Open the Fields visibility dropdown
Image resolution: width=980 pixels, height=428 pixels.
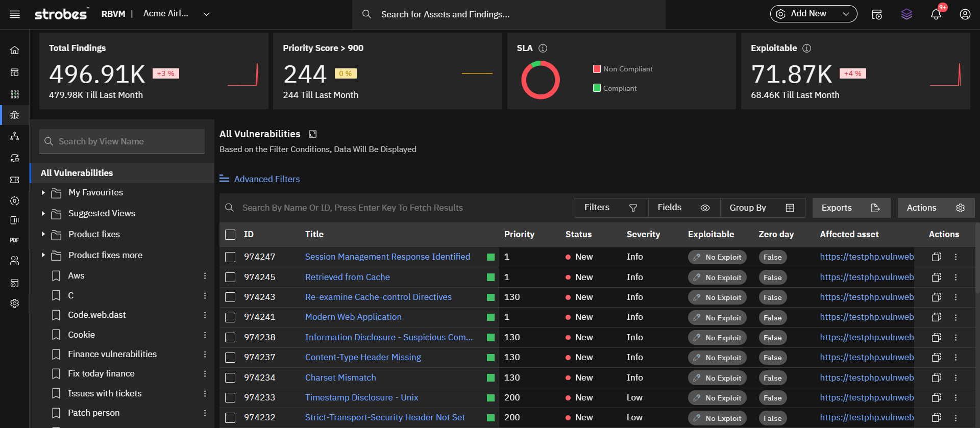(x=684, y=208)
